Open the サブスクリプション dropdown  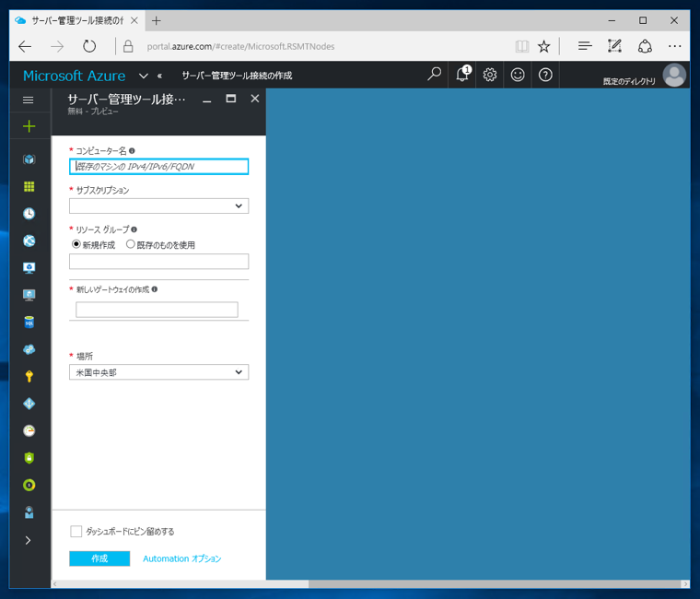pyautogui.click(x=159, y=206)
